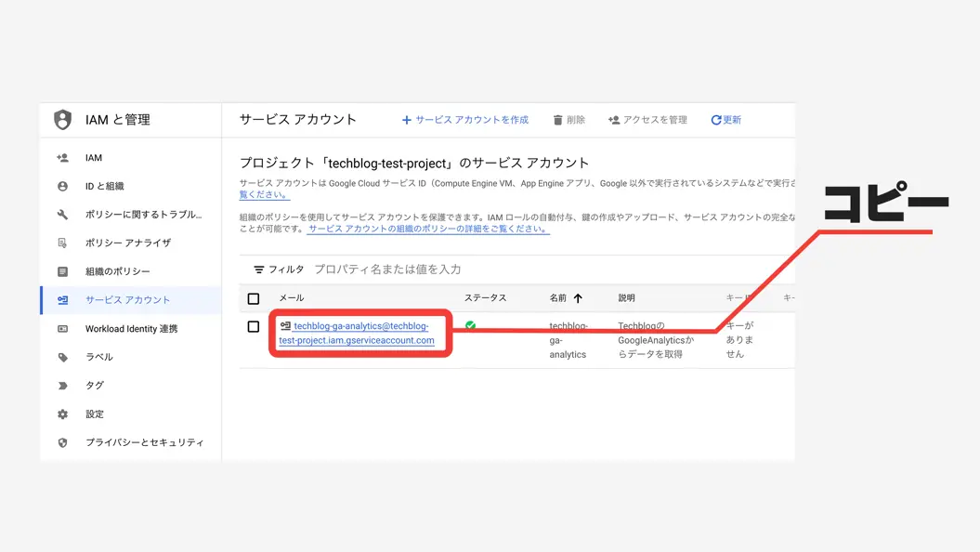Click the trash can 削除 icon

point(557,120)
